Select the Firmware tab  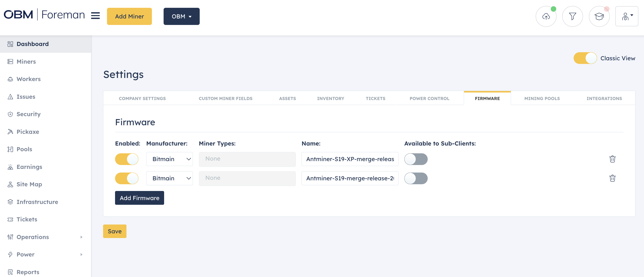pyautogui.click(x=487, y=98)
